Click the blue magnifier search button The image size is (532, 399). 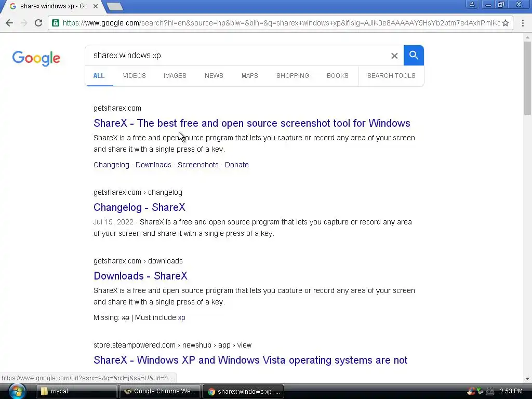tap(414, 55)
